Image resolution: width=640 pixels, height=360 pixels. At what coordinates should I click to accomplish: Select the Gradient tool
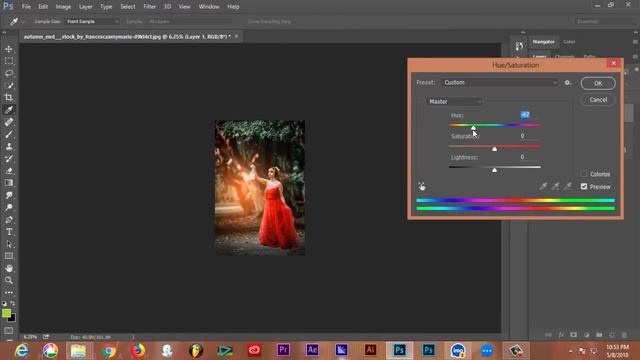point(9,183)
